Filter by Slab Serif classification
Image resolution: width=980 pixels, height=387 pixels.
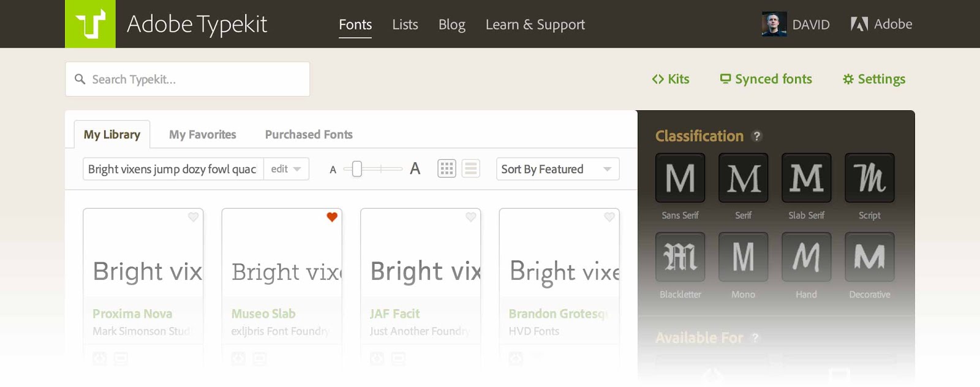click(806, 178)
